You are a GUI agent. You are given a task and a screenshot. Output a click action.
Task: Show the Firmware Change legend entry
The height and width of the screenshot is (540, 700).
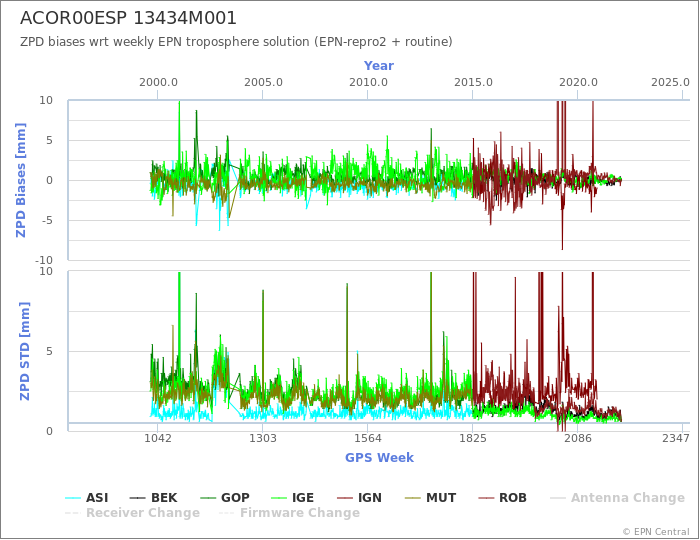[x=289, y=513]
